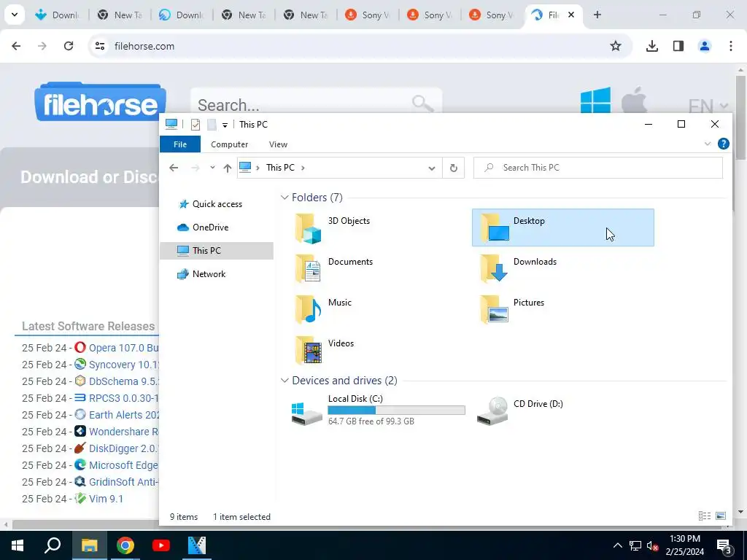
Task: Open taskbar search magnifier
Action: tap(53, 545)
